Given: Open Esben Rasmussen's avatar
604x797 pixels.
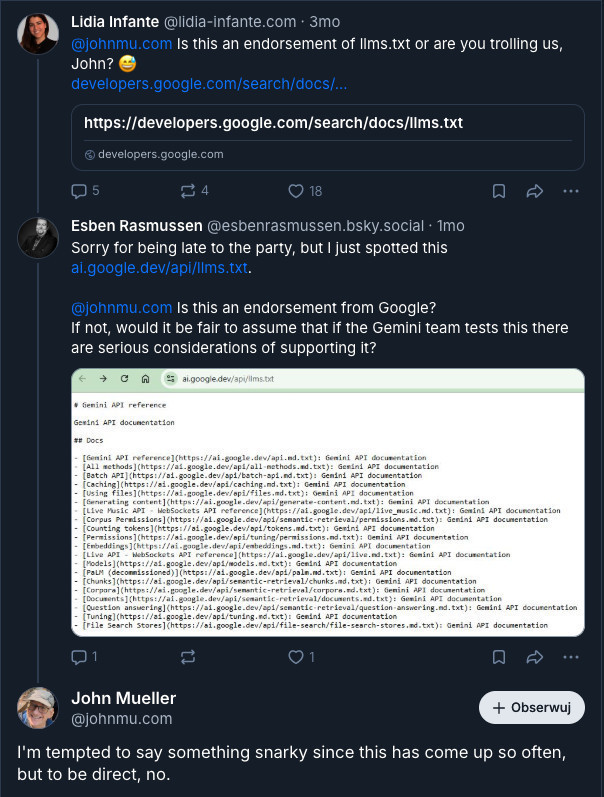Looking at the screenshot, I should (38, 237).
